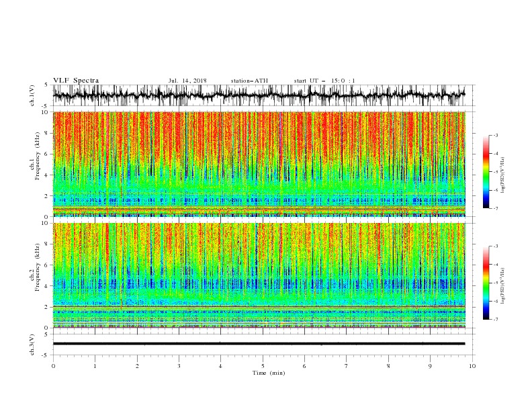Image resolution: width=532 pixels, height=411 pixels.
Task: Click the "0" tick on the Time axis
Action: [x=53, y=366]
